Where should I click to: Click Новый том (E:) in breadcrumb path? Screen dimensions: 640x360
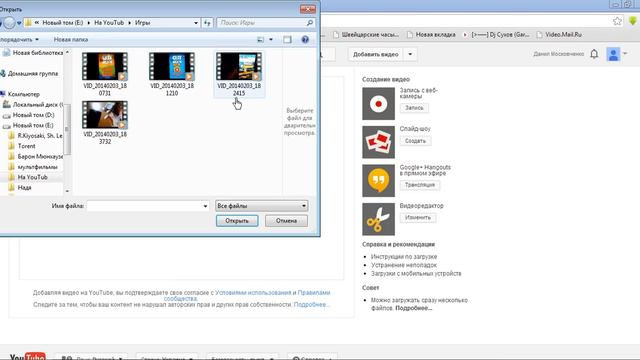63,23
